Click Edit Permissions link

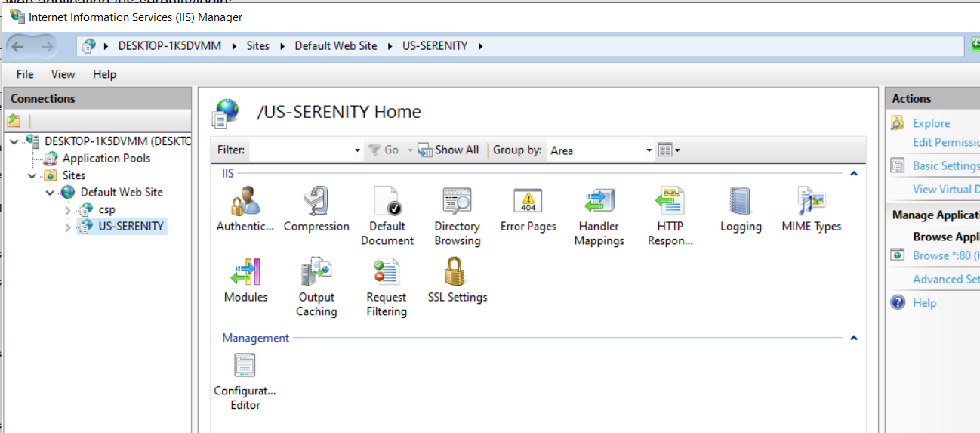(946, 142)
